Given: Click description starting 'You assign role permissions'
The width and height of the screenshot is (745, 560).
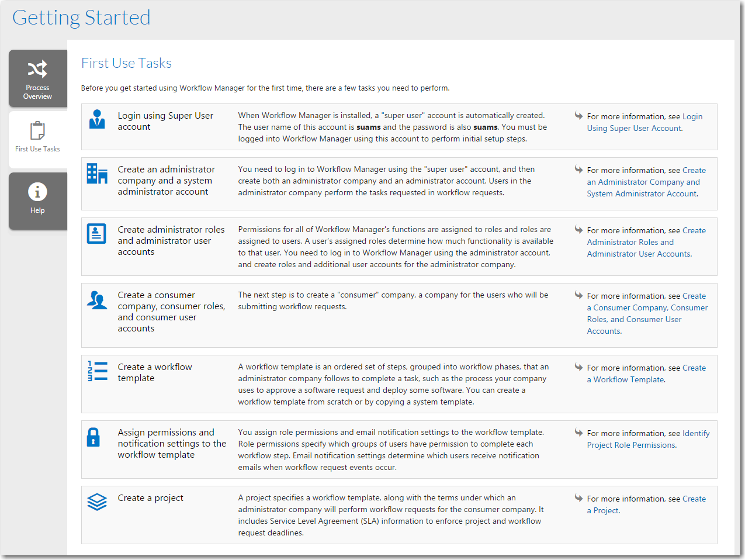Looking at the screenshot, I should point(391,450).
